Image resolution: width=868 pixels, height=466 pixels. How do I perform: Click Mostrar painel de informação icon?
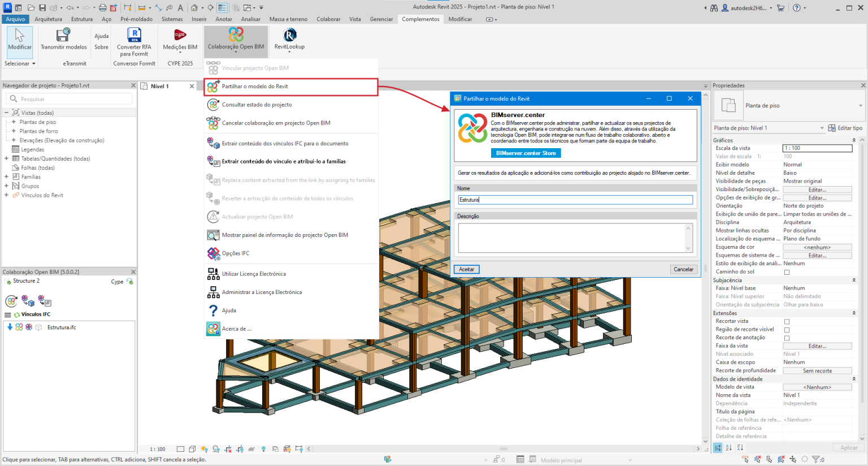tap(213, 235)
